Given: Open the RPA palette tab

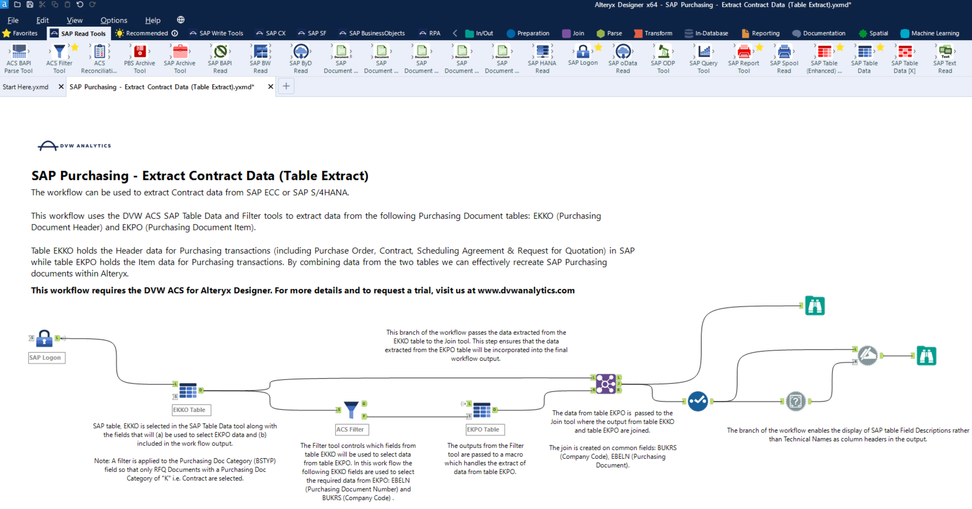Looking at the screenshot, I should point(430,33).
